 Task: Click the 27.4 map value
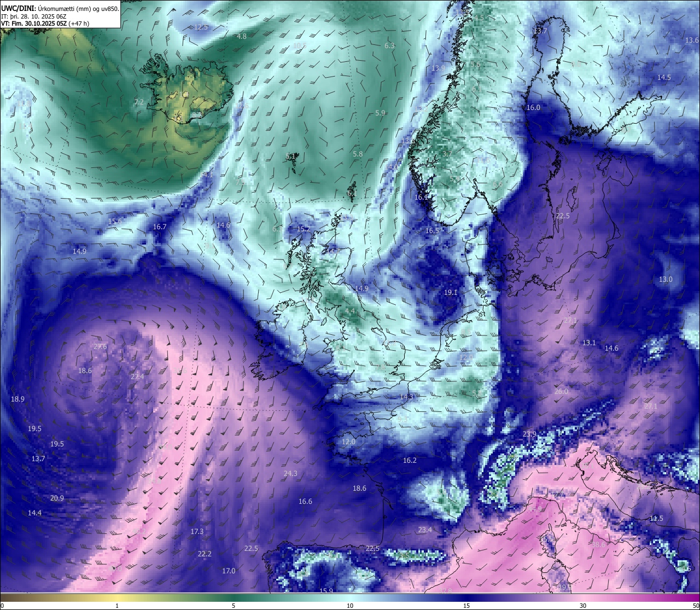[x=137, y=377]
